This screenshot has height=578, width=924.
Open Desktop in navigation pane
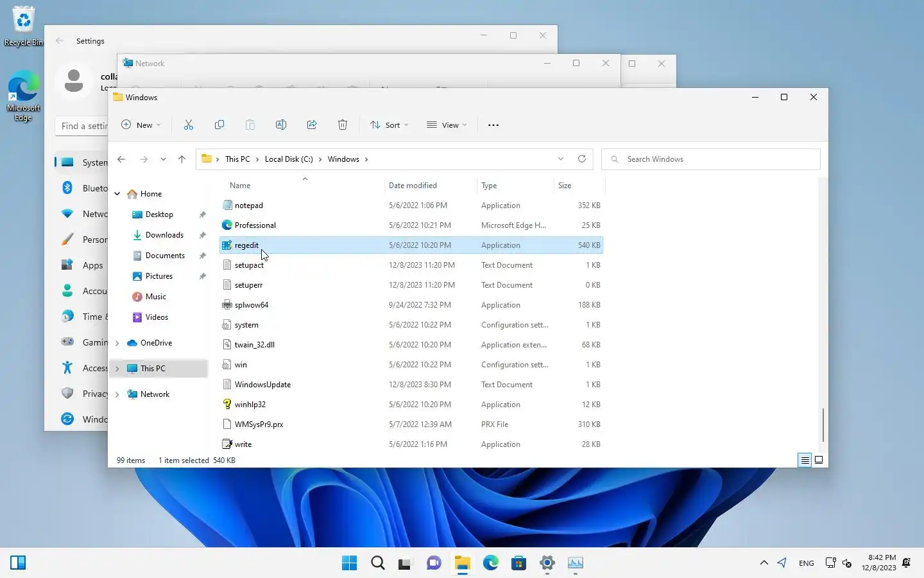click(x=159, y=215)
